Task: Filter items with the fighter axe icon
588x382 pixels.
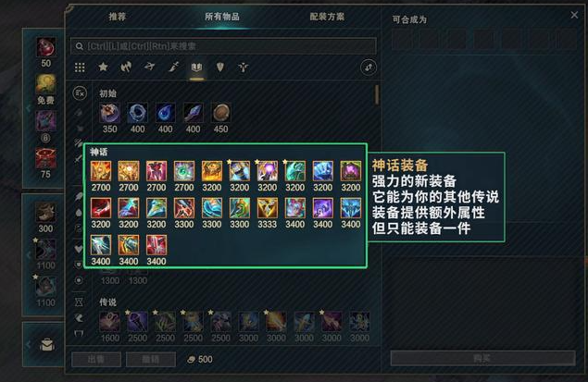Action: (126, 67)
